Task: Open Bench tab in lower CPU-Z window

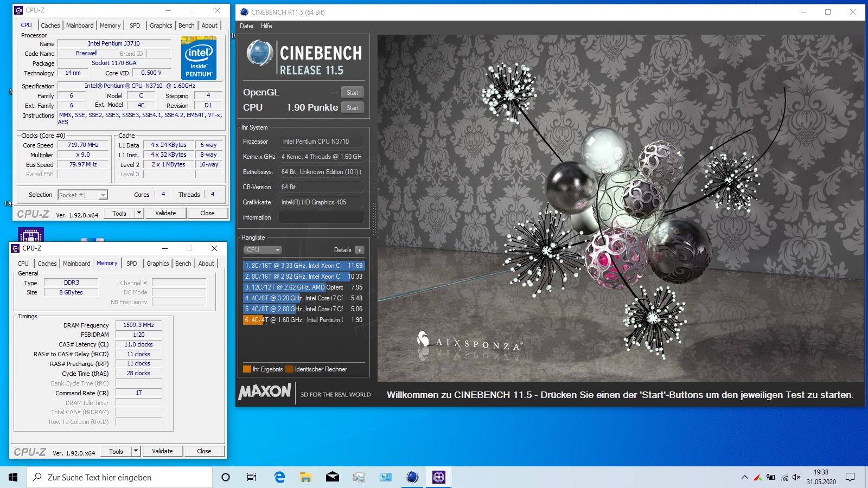Action: click(183, 264)
